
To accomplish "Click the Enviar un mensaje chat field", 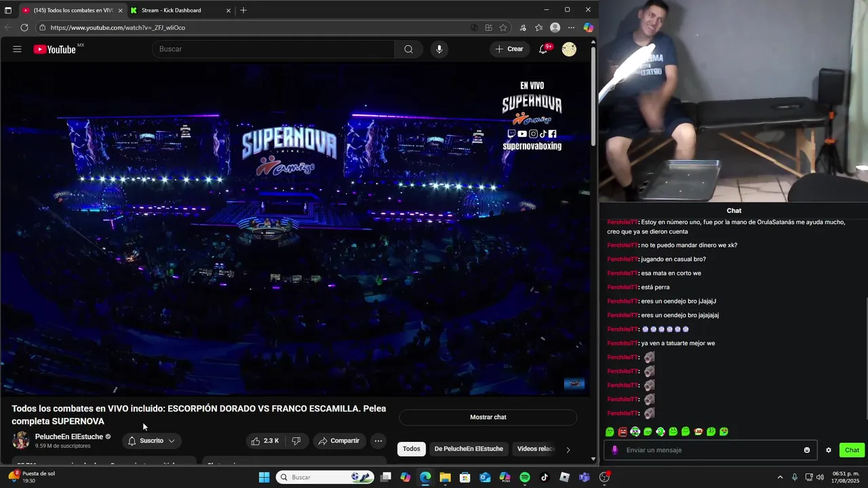I will coord(712,450).
